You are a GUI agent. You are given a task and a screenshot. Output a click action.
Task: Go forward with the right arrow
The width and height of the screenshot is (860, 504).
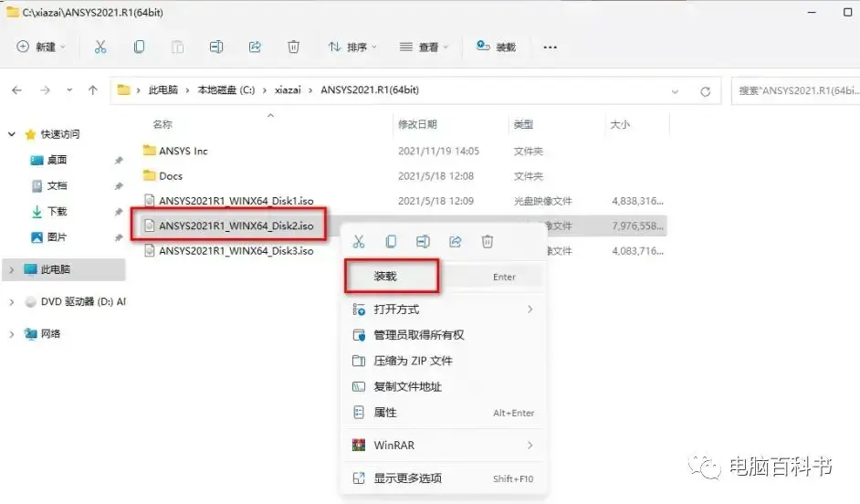pyautogui.click(x=45, y=90)
